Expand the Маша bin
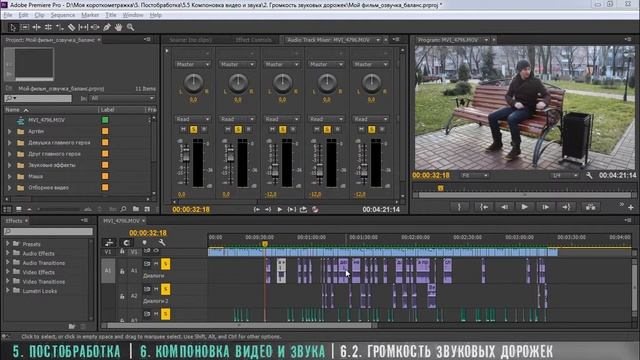The height and width of the screenshot is (360, 640). tap(9, 177)
